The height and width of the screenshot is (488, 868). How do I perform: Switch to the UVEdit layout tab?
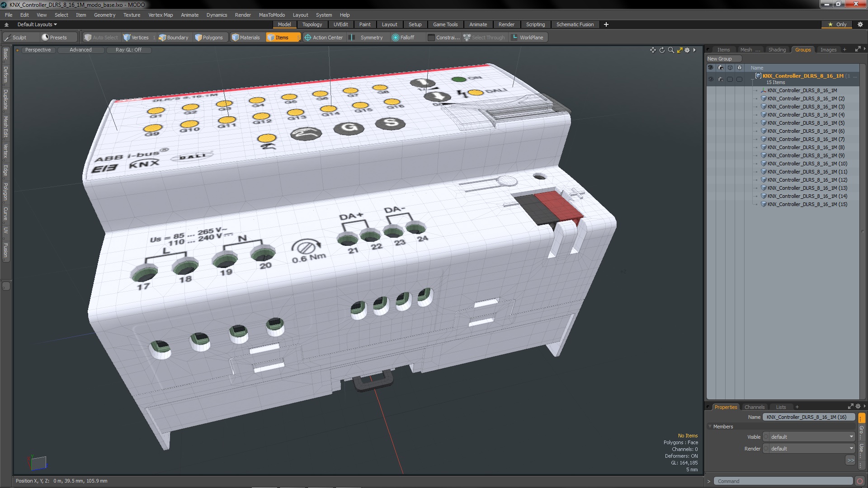pyautogui.click(x=340, y=24)
